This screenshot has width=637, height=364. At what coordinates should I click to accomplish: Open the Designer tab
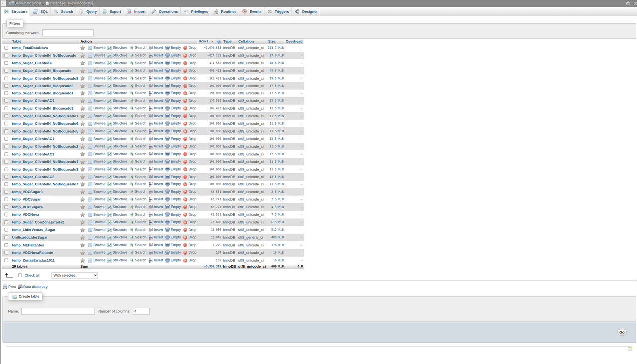tap(309, 11)
